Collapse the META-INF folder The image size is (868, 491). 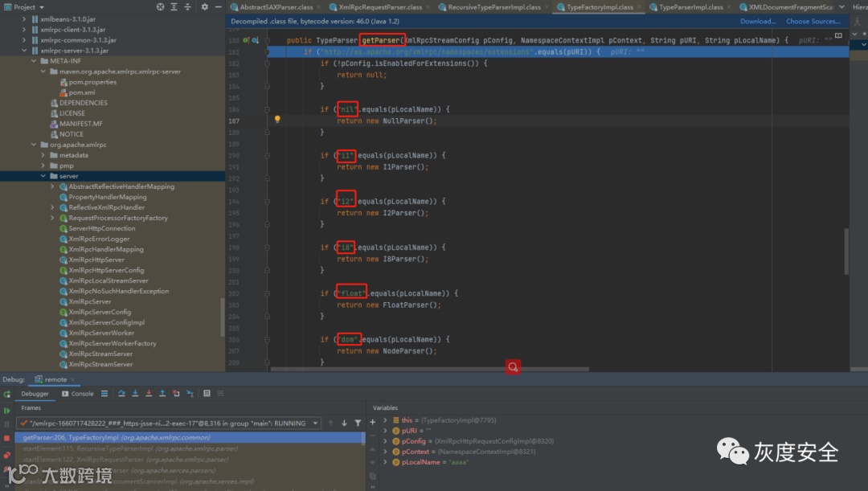[x=33, y=61]
